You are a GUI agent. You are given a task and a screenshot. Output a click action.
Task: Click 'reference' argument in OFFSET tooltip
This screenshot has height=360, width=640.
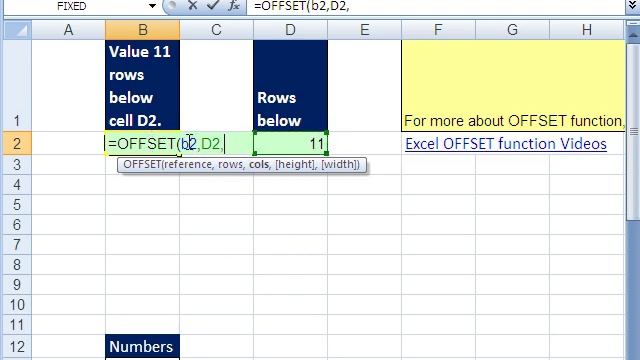click(188, 164)
